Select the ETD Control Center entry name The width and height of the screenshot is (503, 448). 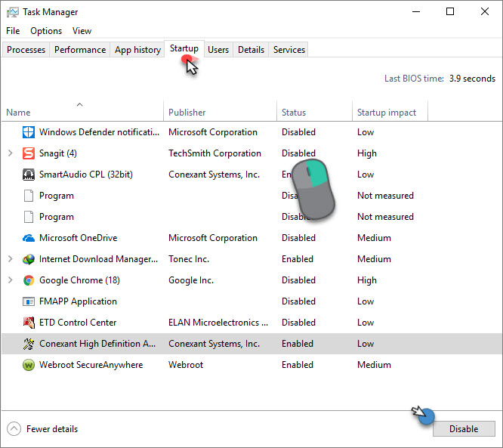coord(78,323)
